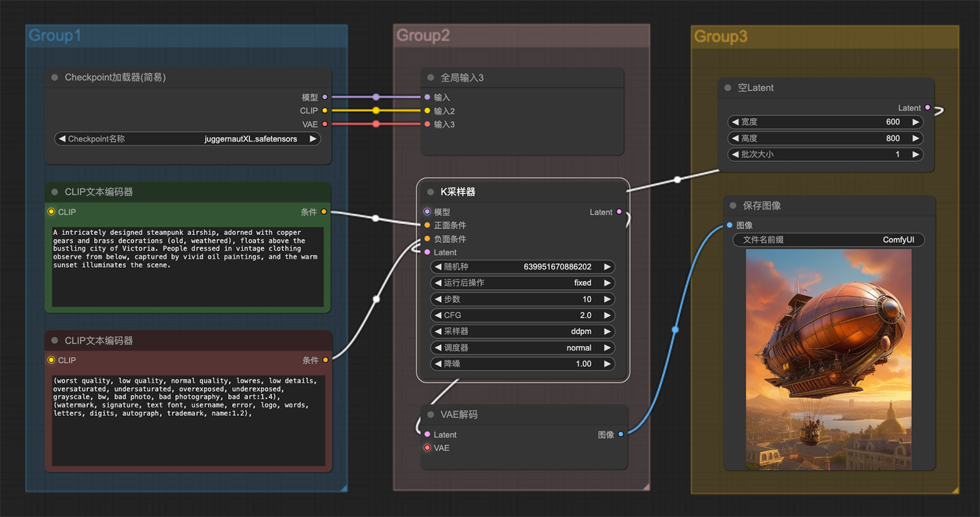Click the midpoint dot on the yellow CLIP link
This screenshot has width=980, height=517.
376,111
